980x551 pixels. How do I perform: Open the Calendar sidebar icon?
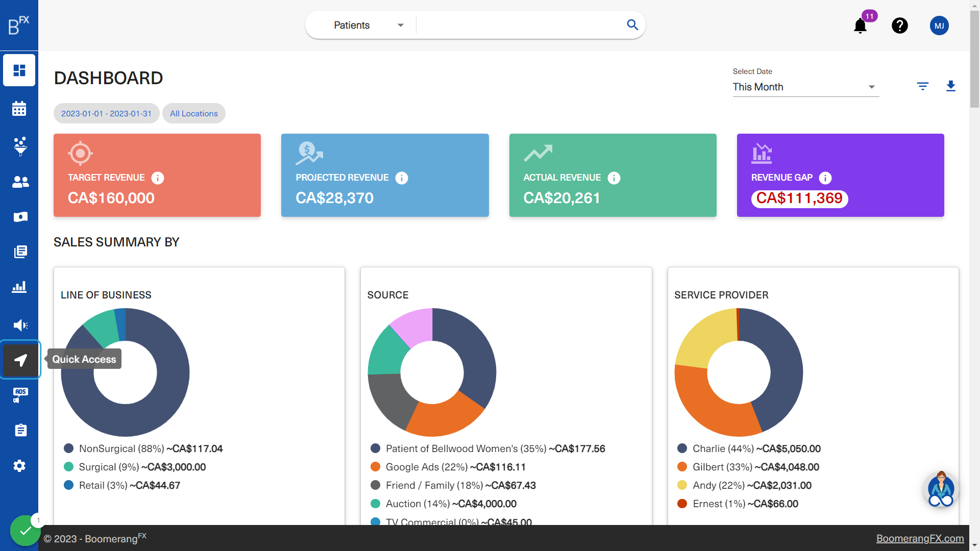coord(19,108)
